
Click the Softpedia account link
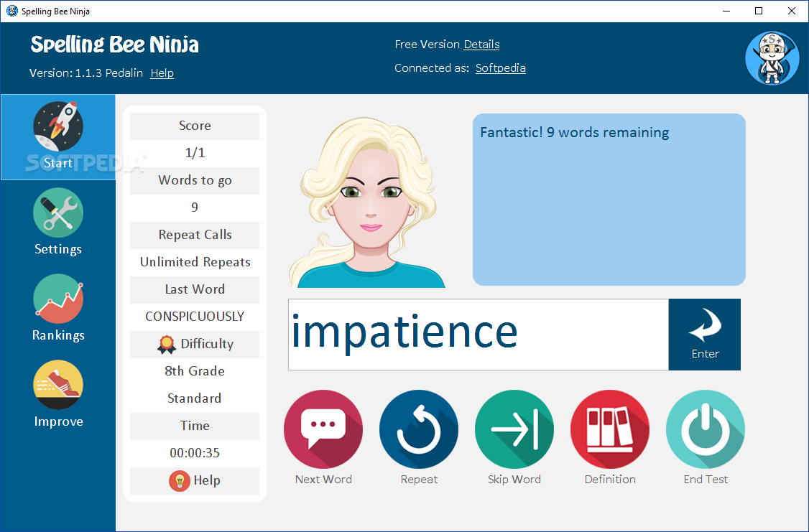click(x=501, y=68)
